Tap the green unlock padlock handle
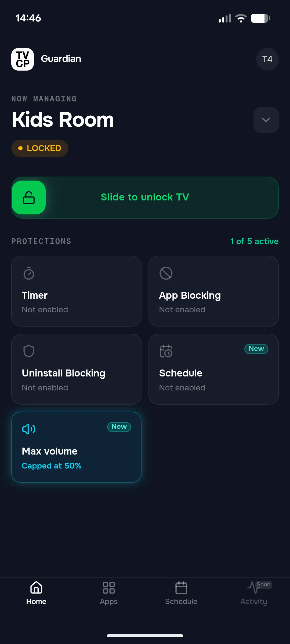The image size is (290, 644). [x=29, y=197]
